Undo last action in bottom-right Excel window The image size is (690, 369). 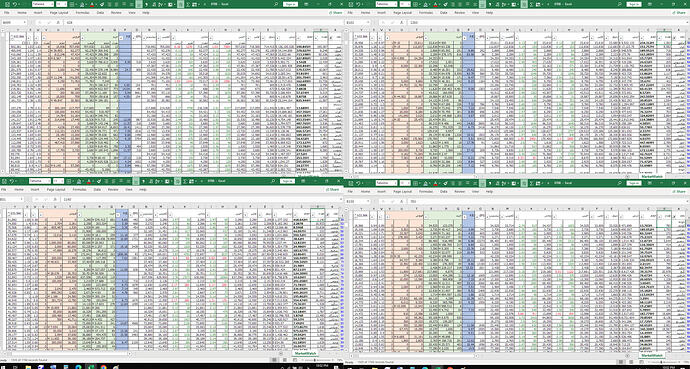click(x=358, y=183)
